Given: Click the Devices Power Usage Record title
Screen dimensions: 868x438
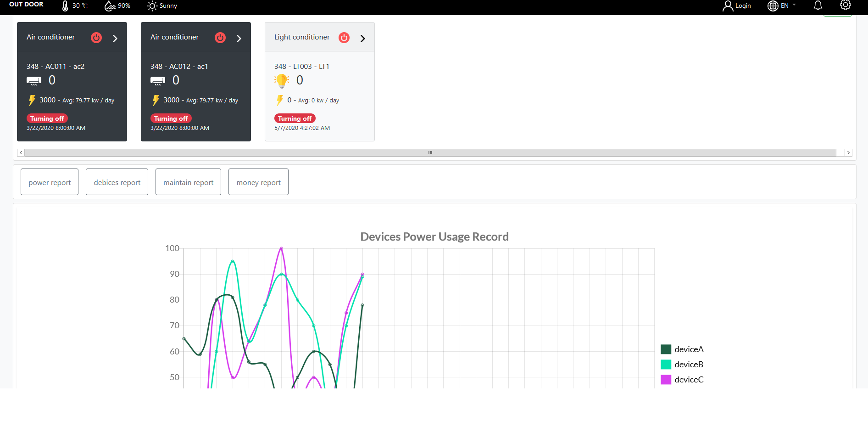Looking at the screenshot, I should click(x=434, y=237).
